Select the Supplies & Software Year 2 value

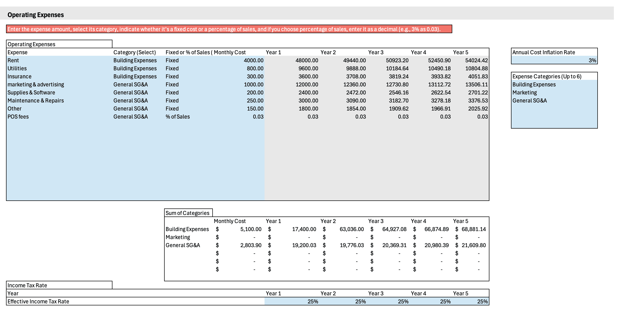tap(356, 92)
